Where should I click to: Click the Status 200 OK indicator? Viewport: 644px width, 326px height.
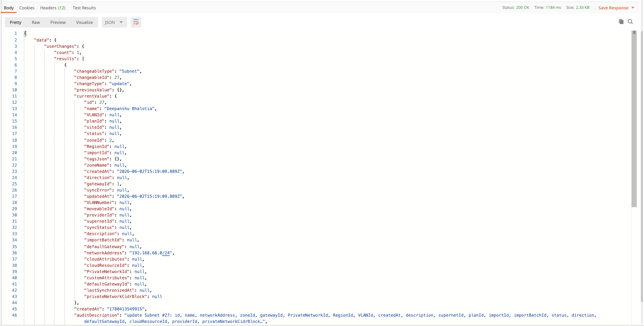click(x=516, y=8)
